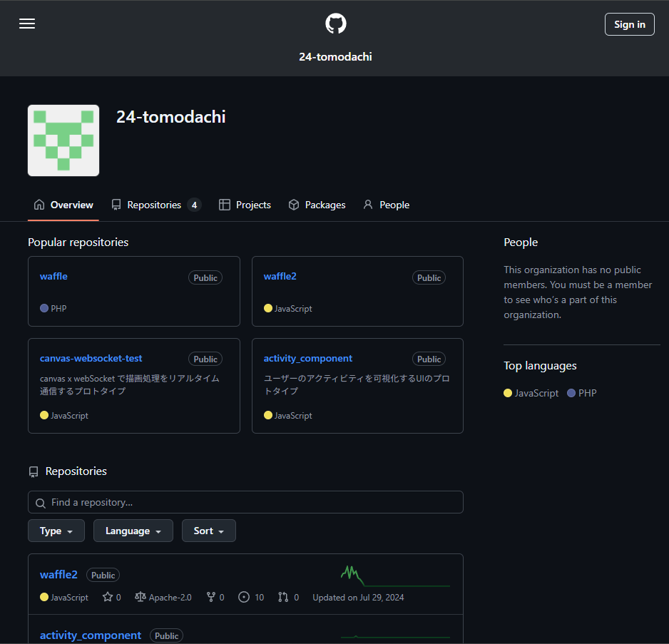Open the hamburger navigation menu
The height and width of the screenshot is (644, 669).
[27, 24]
